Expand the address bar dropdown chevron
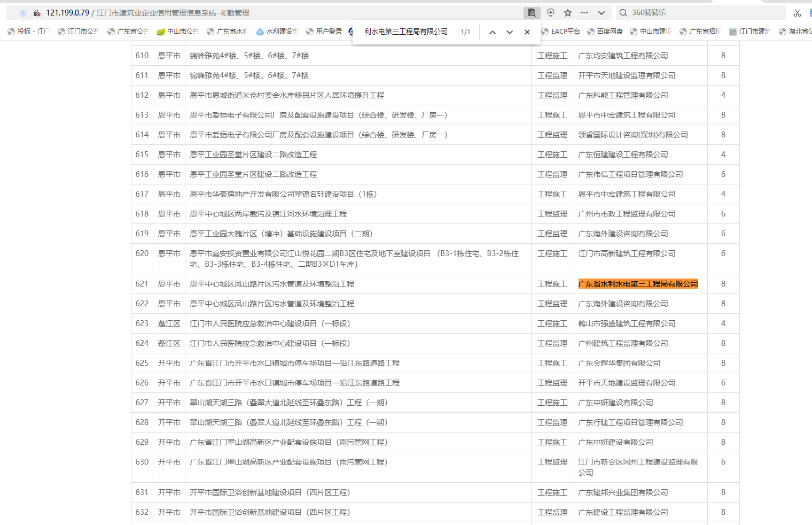Screen dimensions: 812x525 click(x=601, y=13)
